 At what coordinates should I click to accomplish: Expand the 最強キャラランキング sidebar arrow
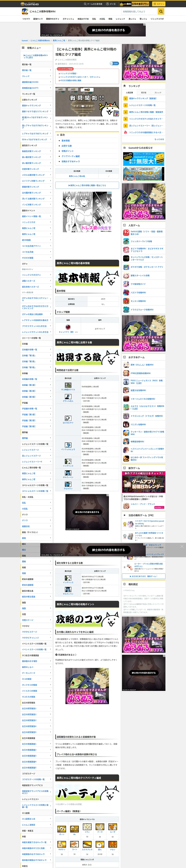click(x=51, y=105)
